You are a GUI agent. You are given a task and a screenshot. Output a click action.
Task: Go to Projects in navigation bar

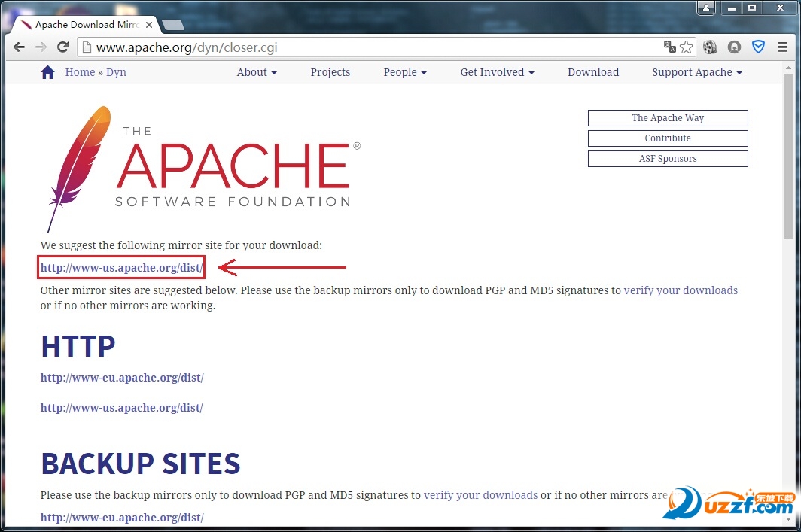coord(330,72)
